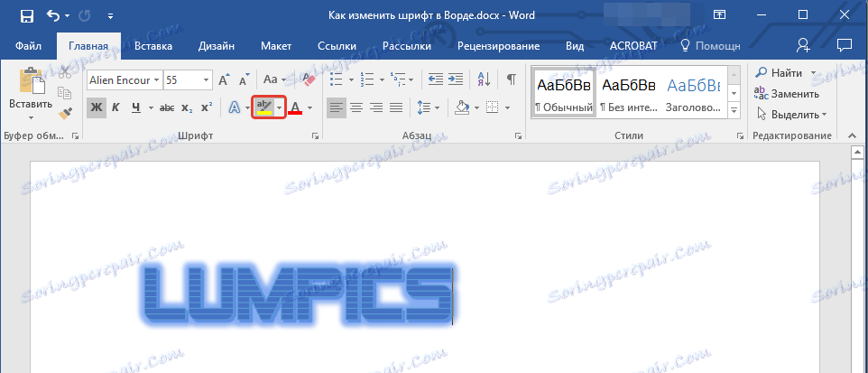Increase paragraph indent

point(456,79)
